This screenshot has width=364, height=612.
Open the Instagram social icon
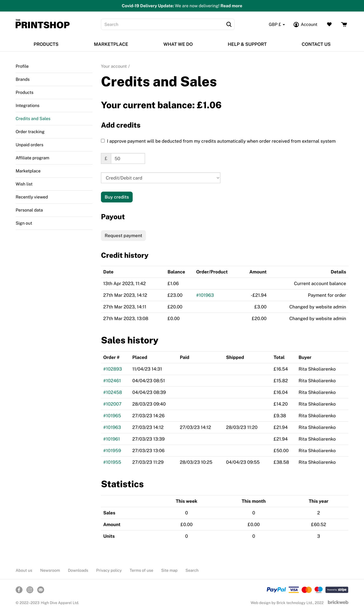pyautogui.click(x=30, y=590)
